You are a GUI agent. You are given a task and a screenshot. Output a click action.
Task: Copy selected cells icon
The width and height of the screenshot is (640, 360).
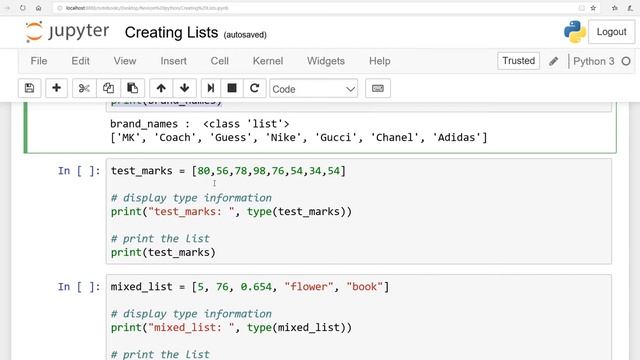point(108,88)
